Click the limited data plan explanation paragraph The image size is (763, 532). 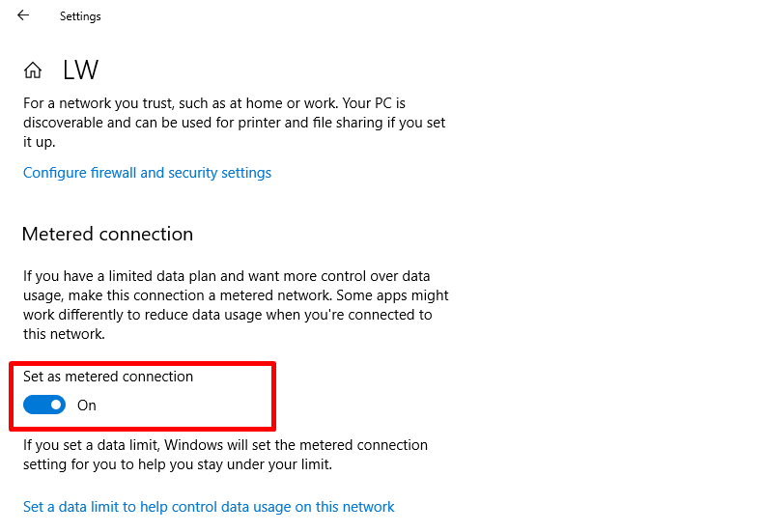click(236, 305)
